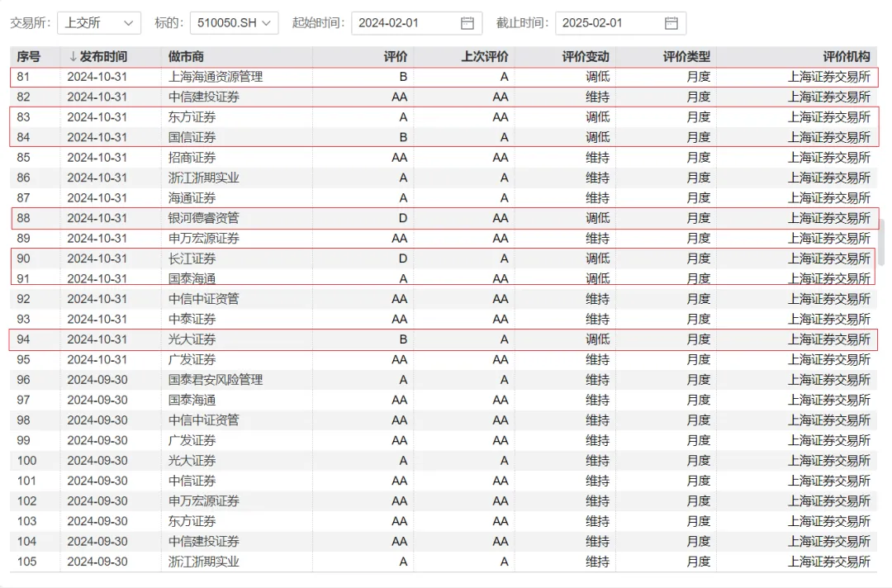
Task: Select 海通证券 in row 87
Action: coord(192,198)
